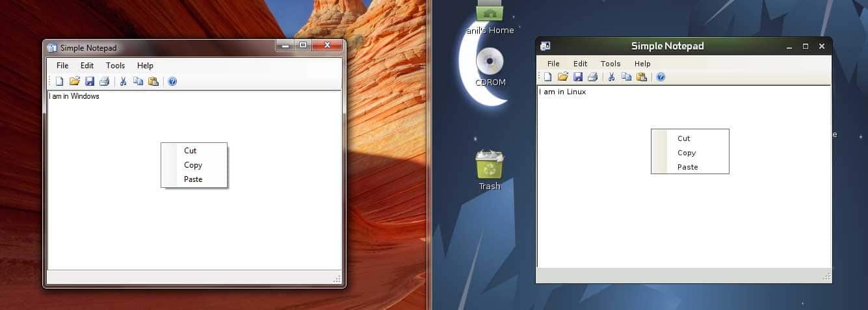Click Cut scissors icon in Linux notepad
The width and height of the screenshot is (868, 310).
point(611,77)
